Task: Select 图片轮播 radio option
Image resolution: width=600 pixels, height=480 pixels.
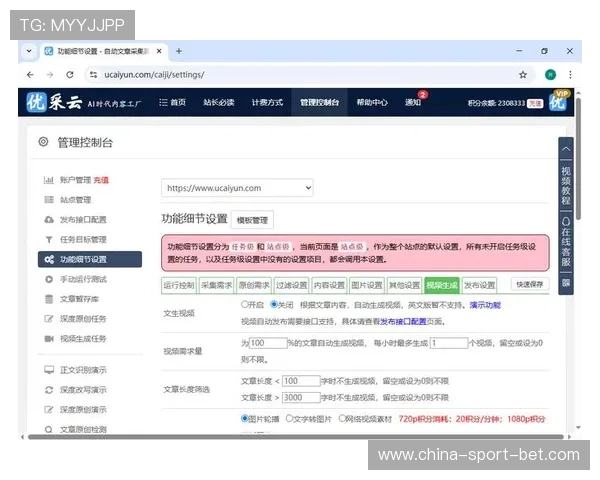Action: [x=245, y=418]
